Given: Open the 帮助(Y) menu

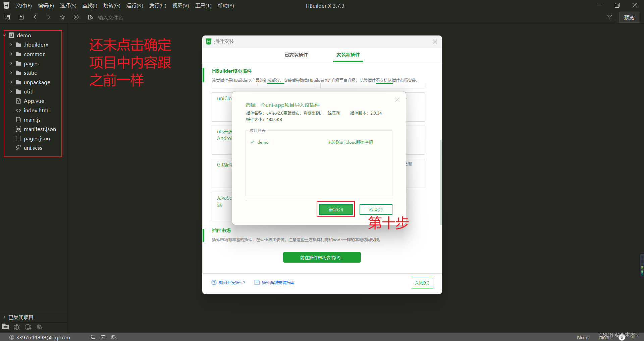Looking at the screenshot, I should point(226,6).
